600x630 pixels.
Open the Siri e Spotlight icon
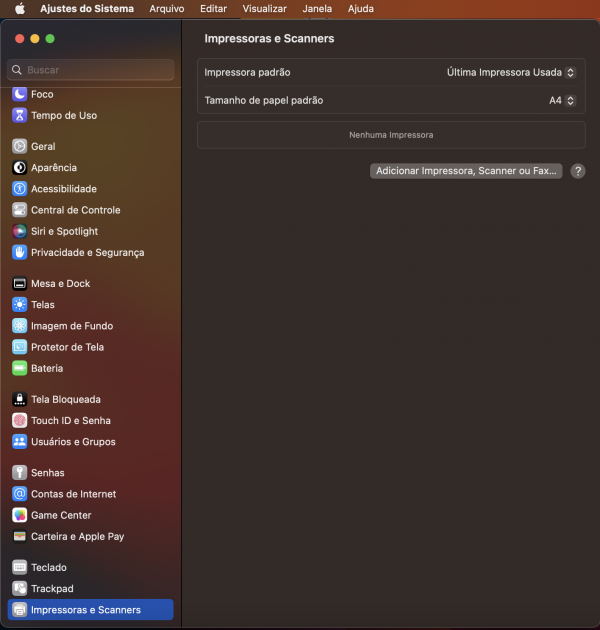(x=19, y=231)
